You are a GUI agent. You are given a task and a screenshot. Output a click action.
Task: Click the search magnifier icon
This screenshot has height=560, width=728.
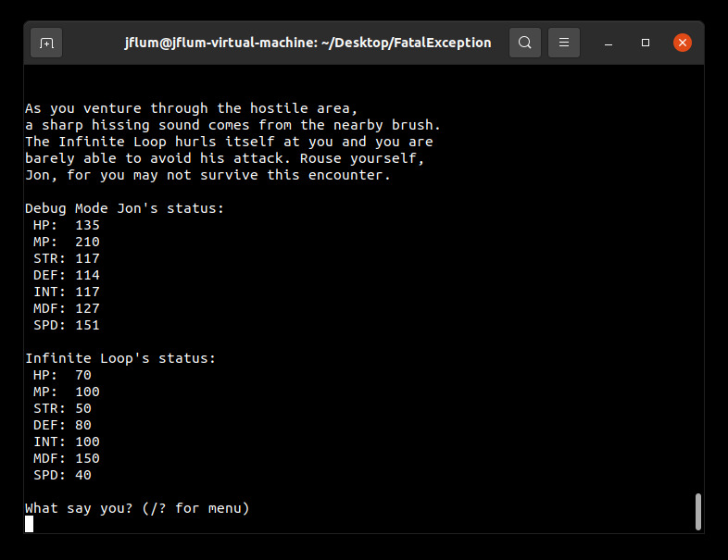coord(525,43)
